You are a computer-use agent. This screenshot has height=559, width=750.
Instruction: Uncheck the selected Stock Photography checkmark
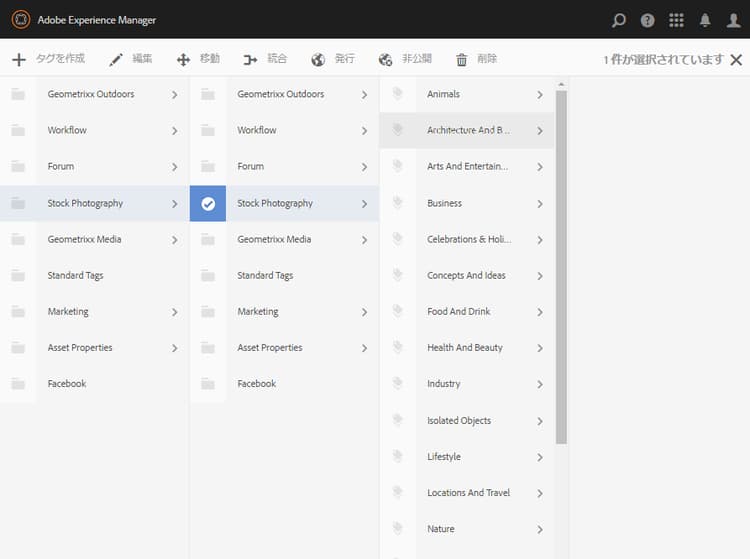208,203
